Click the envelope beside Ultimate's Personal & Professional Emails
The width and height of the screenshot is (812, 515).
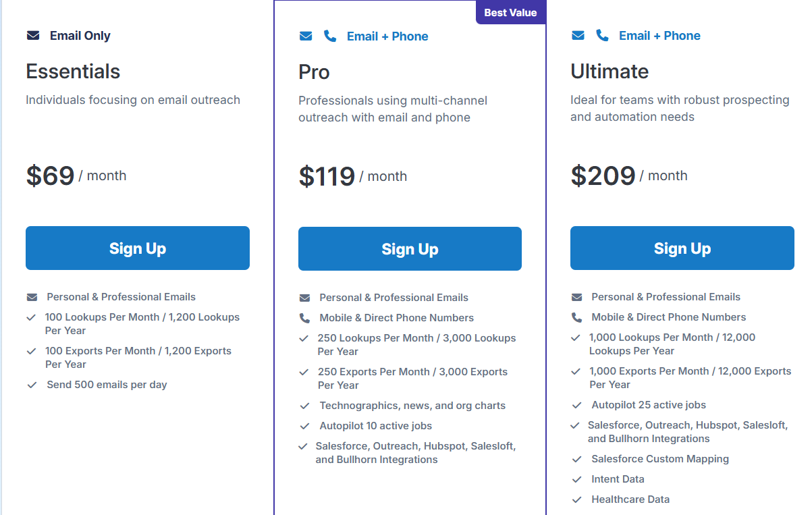(x=576, y=296)
